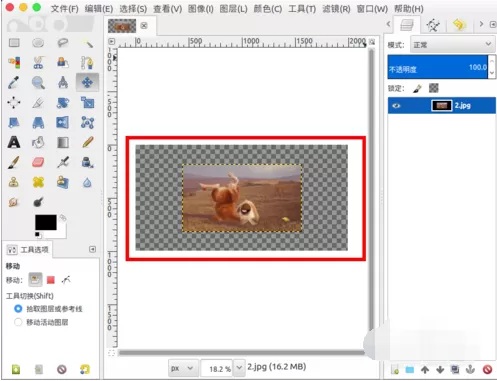This screenshot has width=497, height=381.
Task: Select the Foreground Select tool
Action: (63, 62)
